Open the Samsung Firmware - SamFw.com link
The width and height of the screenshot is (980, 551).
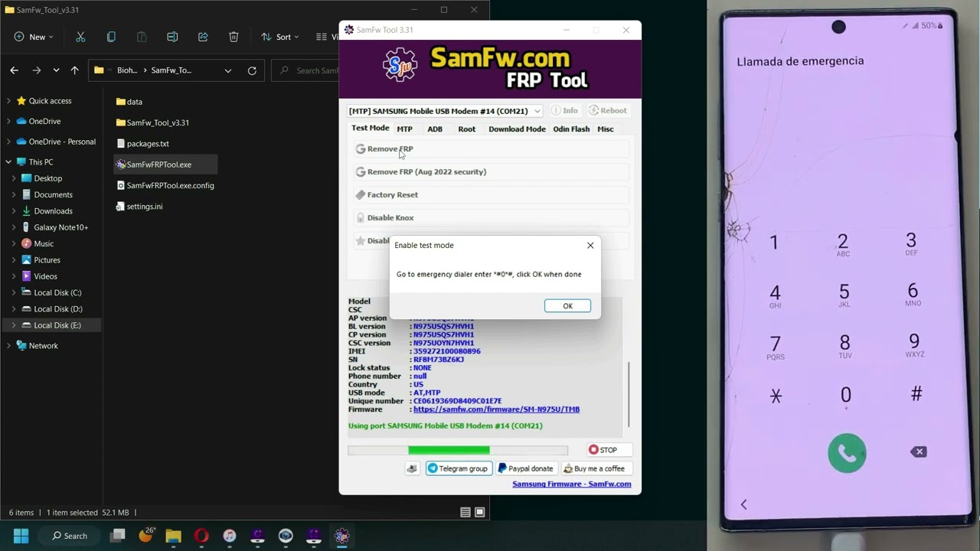(572, 484)
